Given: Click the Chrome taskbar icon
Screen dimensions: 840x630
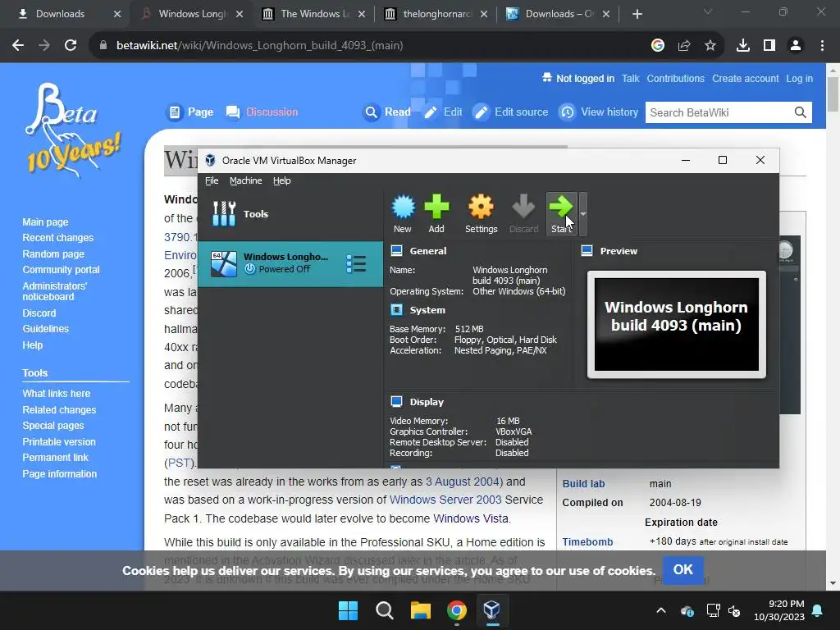Looking at the screenshot, I should click(x=456, y=610).
